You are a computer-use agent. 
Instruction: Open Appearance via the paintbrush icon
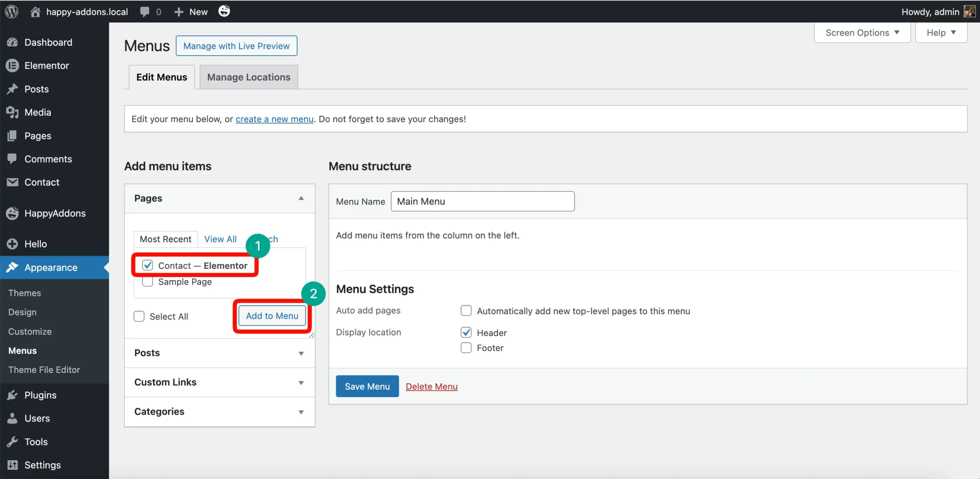coord(13,267)
